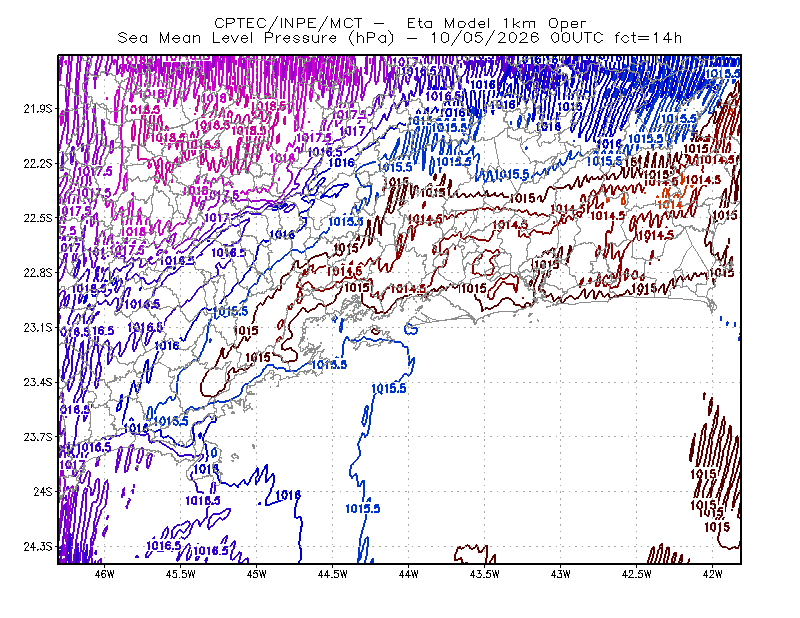Click the 44.5W longitude axis label

[x=333, y=574]
